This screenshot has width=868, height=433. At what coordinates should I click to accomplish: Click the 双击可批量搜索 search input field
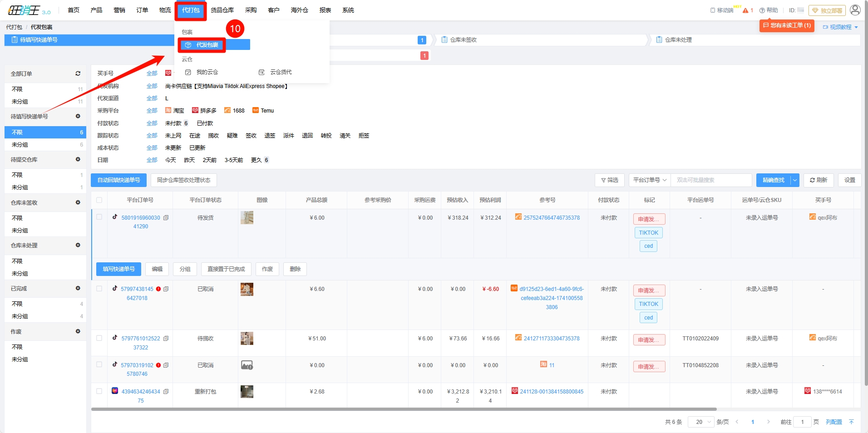(711, 180)
